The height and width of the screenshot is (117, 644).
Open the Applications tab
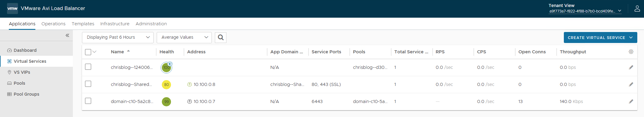click(22, 24)
